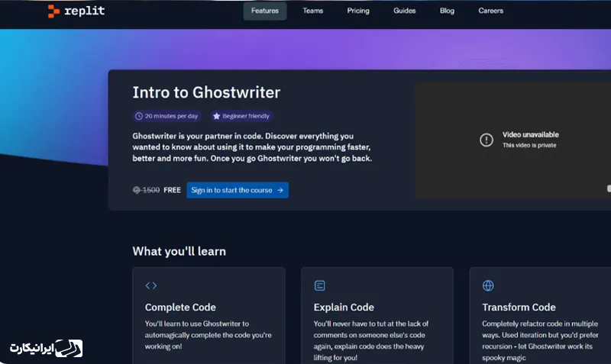Click the globe icon above Transform Code
Viewport: 611px width, 364px height.
pos(488,285)
